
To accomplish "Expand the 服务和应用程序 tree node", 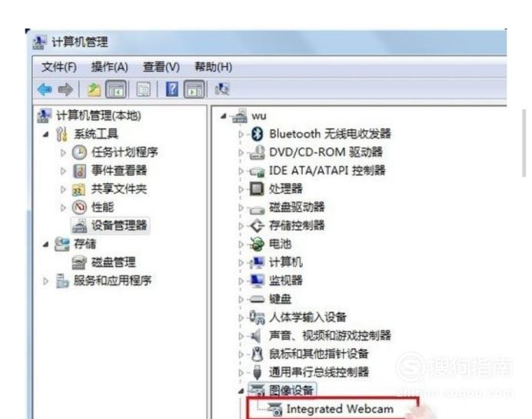I will tap(46, 281).
